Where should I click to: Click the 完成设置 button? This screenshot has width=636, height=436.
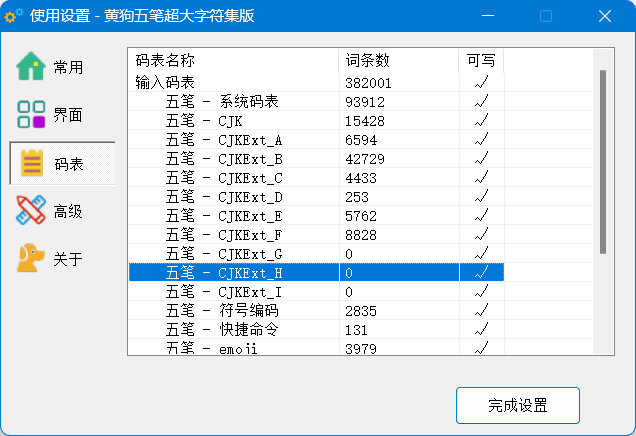tap(517, 405)
